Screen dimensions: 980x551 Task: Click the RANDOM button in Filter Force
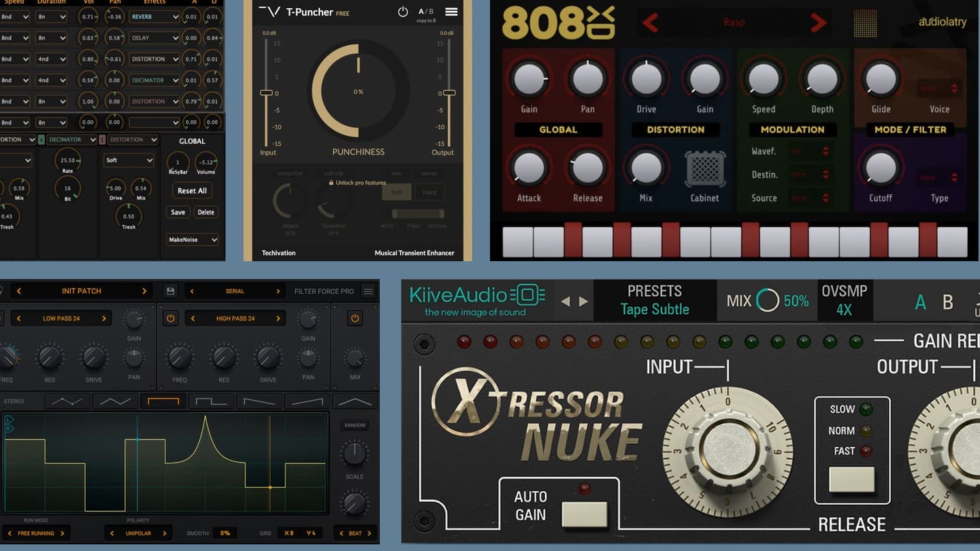pos(355,425)
